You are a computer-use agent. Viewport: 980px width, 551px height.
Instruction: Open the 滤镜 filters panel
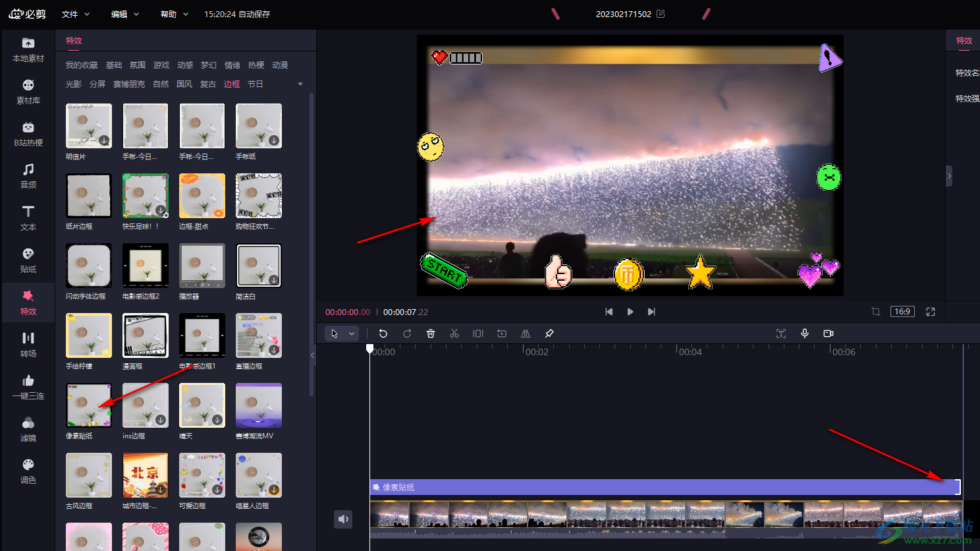coord(28,430)
